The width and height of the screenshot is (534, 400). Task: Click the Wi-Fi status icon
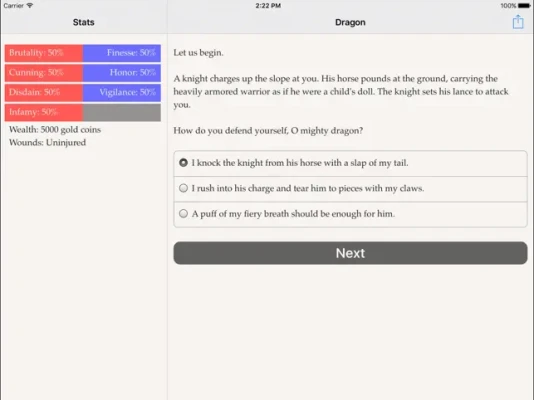click(30, 5)
